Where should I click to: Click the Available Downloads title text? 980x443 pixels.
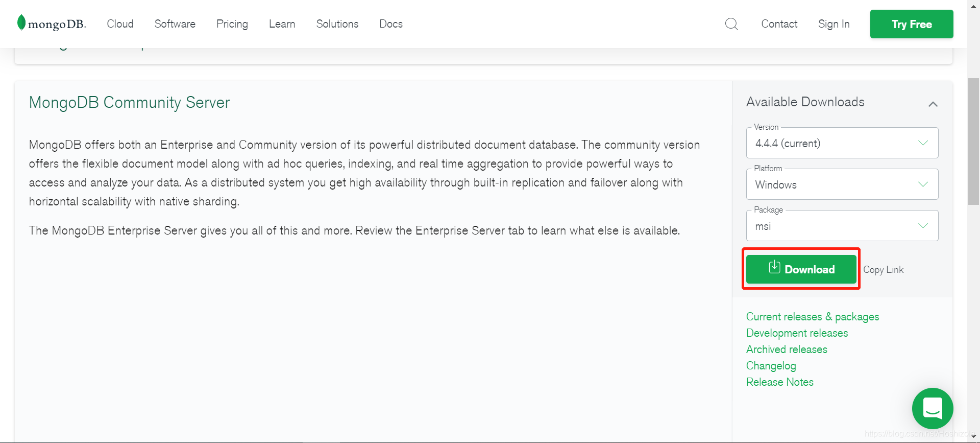point(805,102)
